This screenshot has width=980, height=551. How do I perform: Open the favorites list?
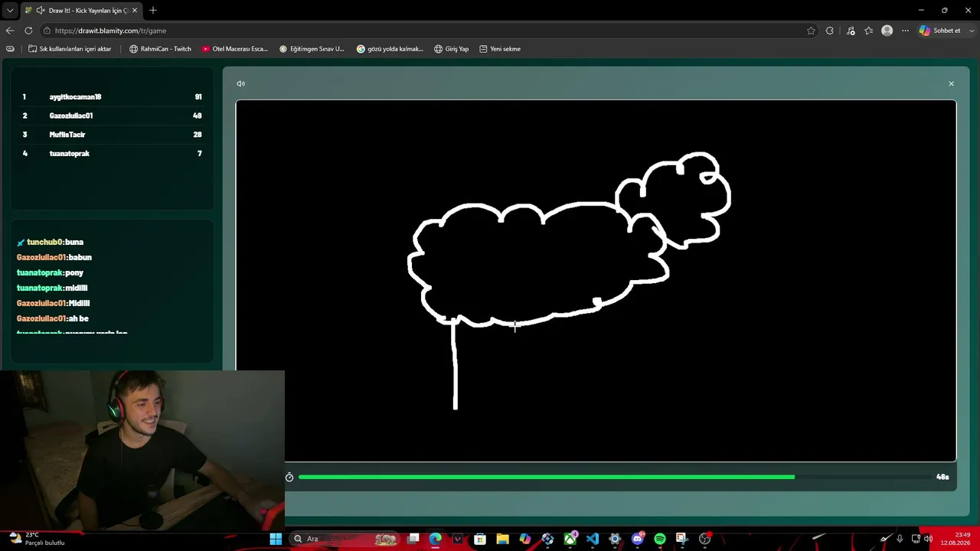tap(869, 31)
